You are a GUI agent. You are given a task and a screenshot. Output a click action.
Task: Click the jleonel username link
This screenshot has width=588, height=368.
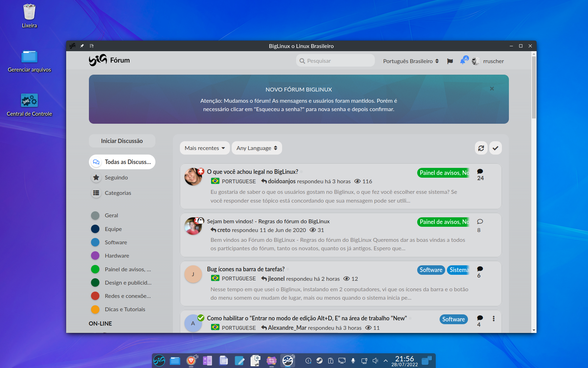point(276,279)
